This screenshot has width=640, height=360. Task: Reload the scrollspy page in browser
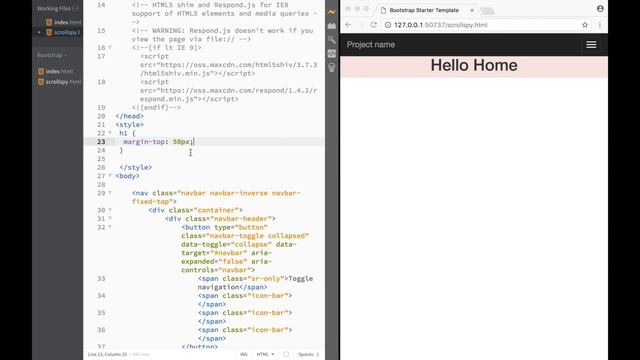pos(373,25)
